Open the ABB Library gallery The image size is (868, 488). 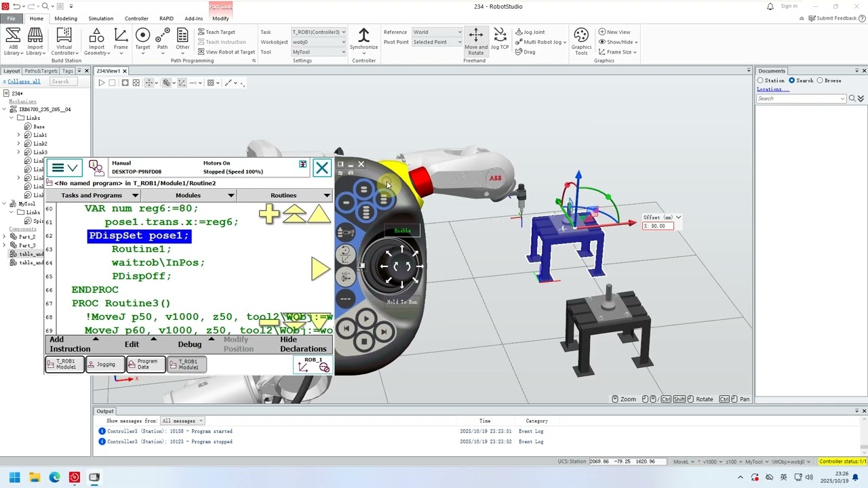point(13,42)
